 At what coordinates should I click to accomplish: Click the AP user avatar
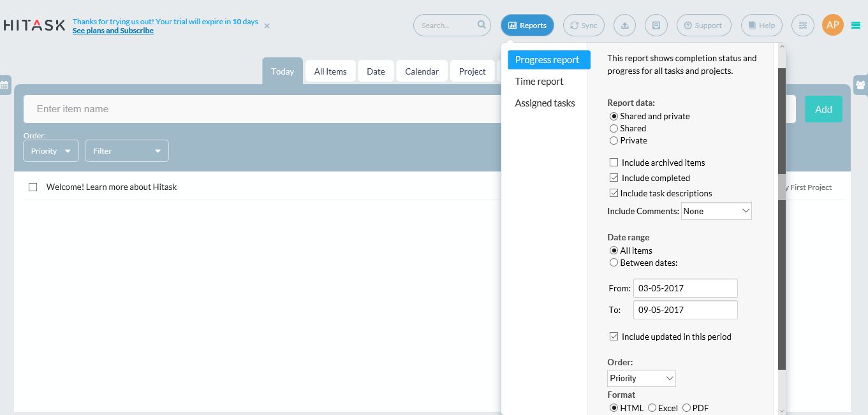pyautogui.click(x=833, y=25)
